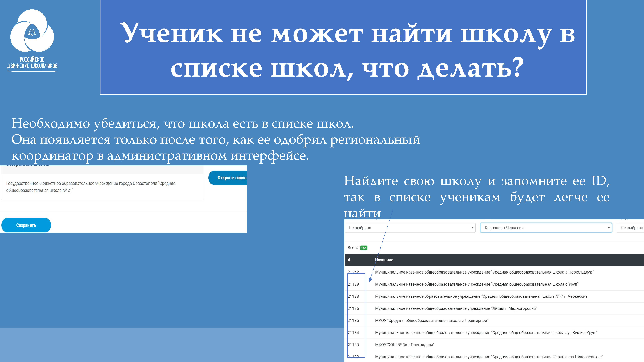Image resolution: width=644 pixels, height=362 pixels.
Task: Expand the first Не выбрано dropdown
Action: pyautogui.click(x=410, y=228)
